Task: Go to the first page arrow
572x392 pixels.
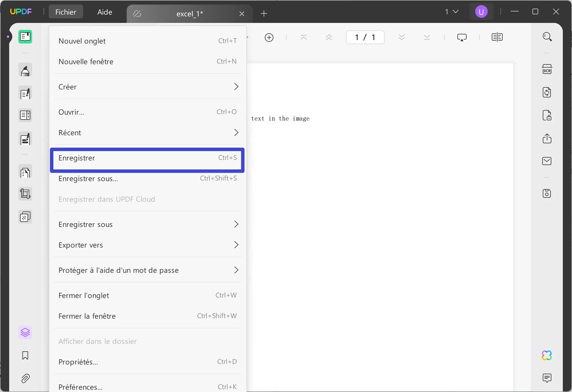Action: [304, 37]
